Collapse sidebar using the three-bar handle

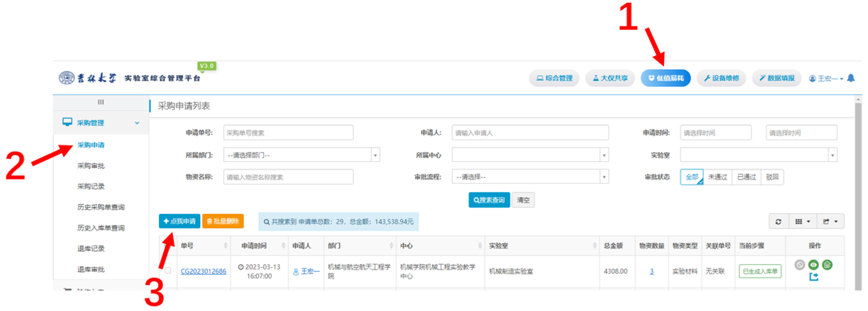[x=101, y=102]
